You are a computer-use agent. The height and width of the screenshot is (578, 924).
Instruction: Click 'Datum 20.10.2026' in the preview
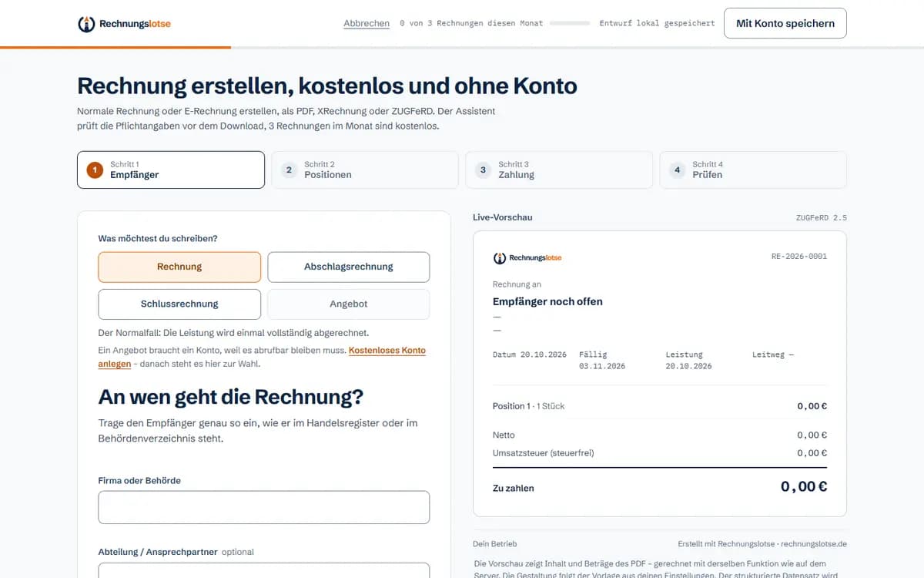point(530,355)
